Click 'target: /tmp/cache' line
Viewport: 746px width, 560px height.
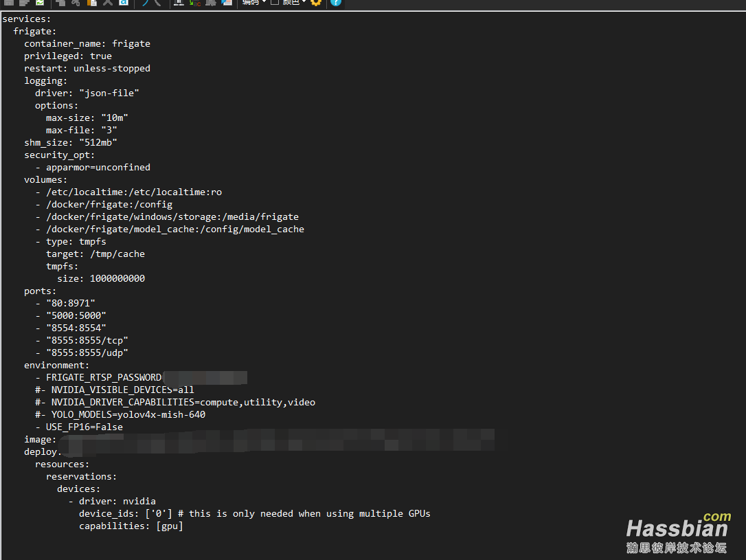pyautogui.click(x=95, y=254)
